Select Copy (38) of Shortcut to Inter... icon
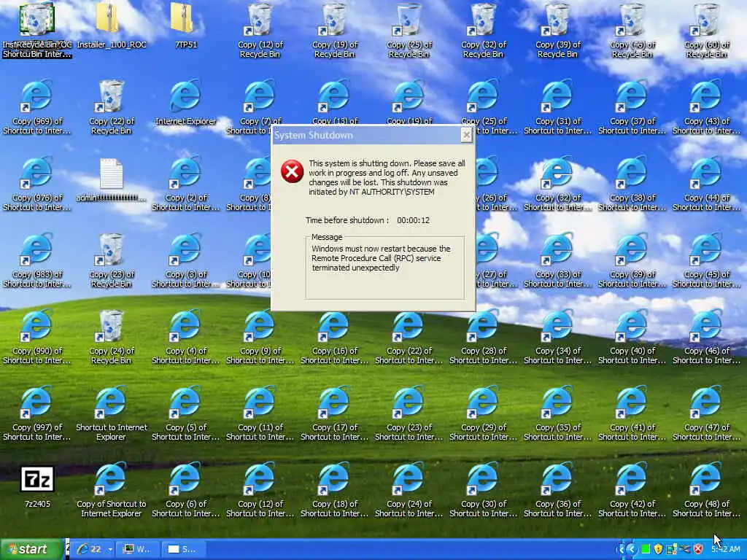747x560 pixels. coord(632,184)
